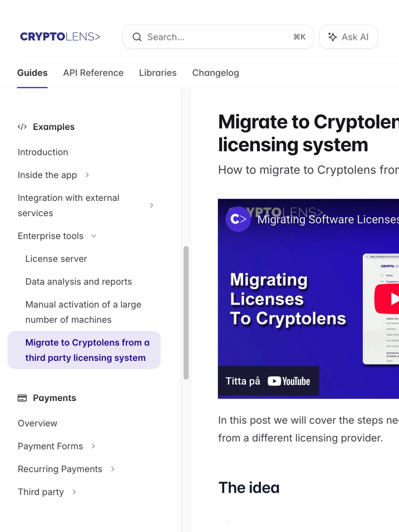Viewport: 399px width, 532px height.
Task: Open Data analysis and reports page
Action: click(79, 281)
